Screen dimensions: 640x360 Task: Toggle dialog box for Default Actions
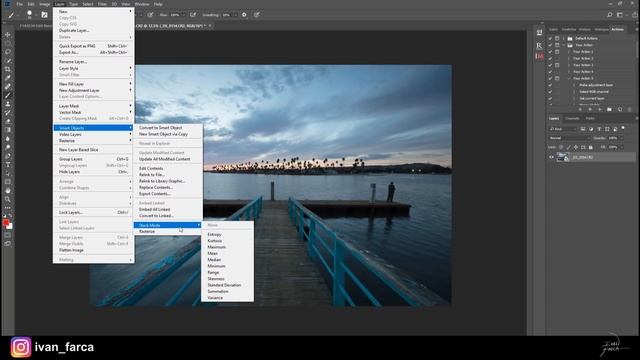click(x=557, y=38)
